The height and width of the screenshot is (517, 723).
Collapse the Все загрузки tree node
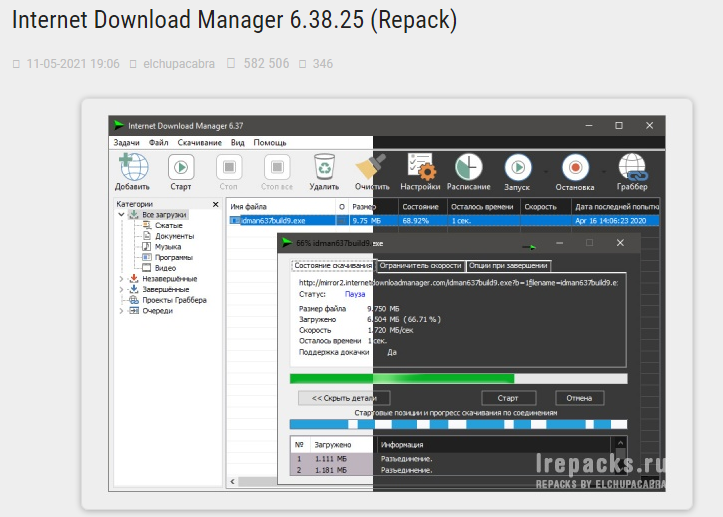121,214
